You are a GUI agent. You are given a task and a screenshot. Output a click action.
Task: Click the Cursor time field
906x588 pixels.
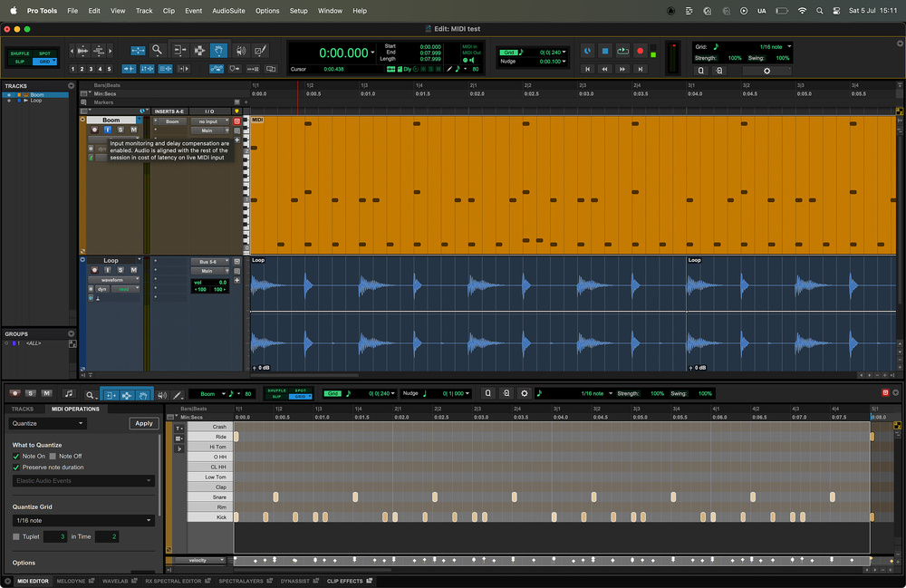[x=332, y=69]
